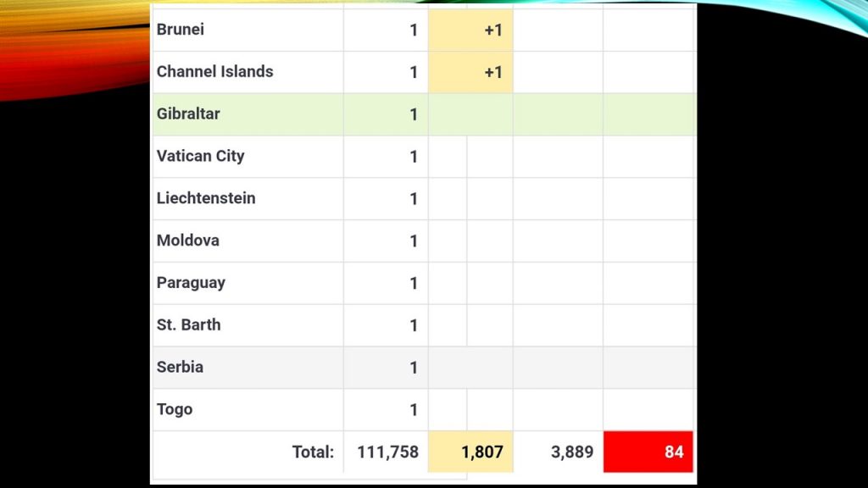
Task: Select the Gibraltar row label
Action: (188, 114)
